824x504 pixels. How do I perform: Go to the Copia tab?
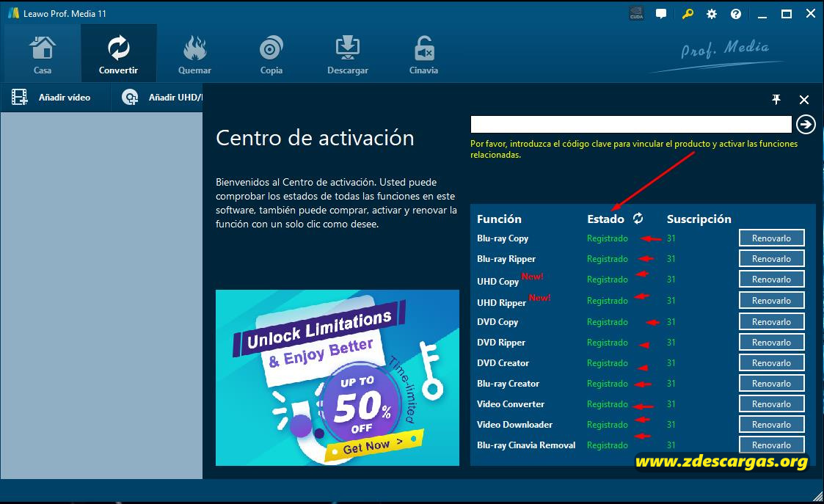271,54
